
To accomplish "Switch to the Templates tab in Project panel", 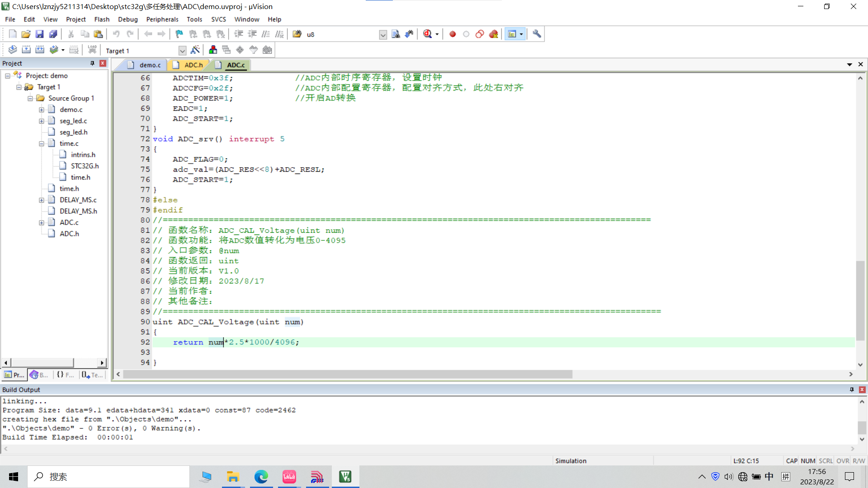I will [x=92, y=375].
